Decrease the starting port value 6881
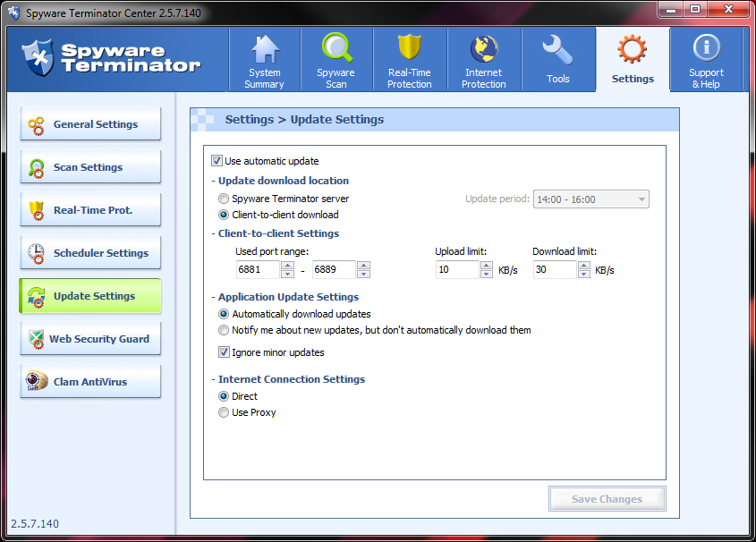 [x=287, y=274]
